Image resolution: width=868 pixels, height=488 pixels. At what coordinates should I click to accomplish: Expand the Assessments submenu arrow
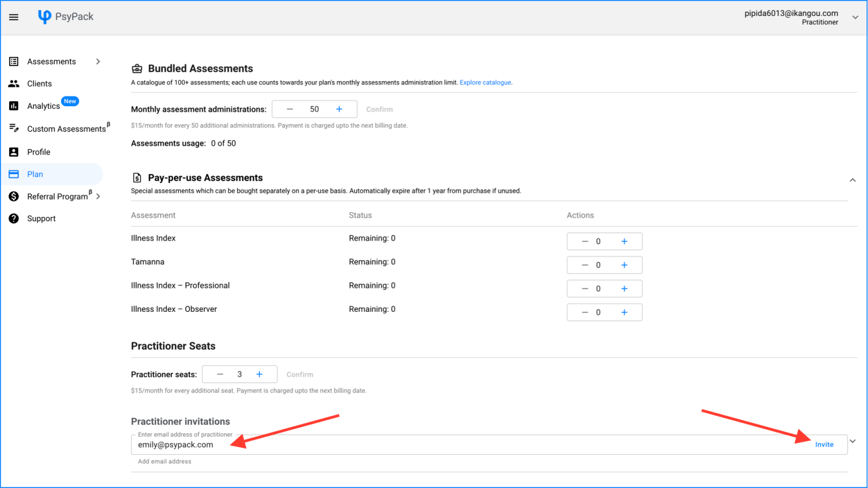(97, 61)
